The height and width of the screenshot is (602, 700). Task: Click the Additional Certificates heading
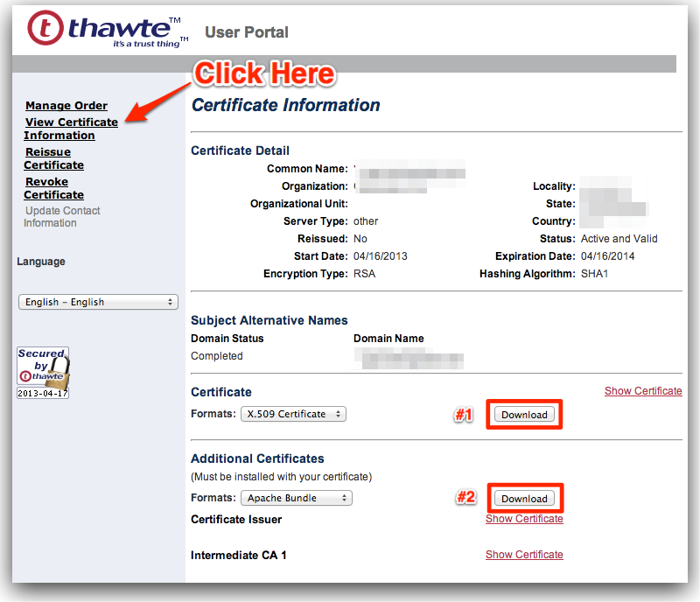click(257, 458)
